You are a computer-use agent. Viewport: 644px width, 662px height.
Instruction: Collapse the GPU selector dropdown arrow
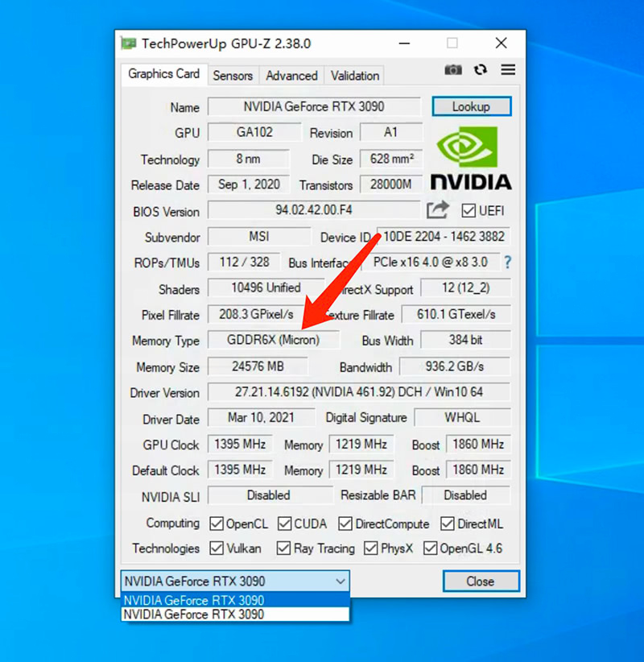pyautogui.click(x=341, y=581)
